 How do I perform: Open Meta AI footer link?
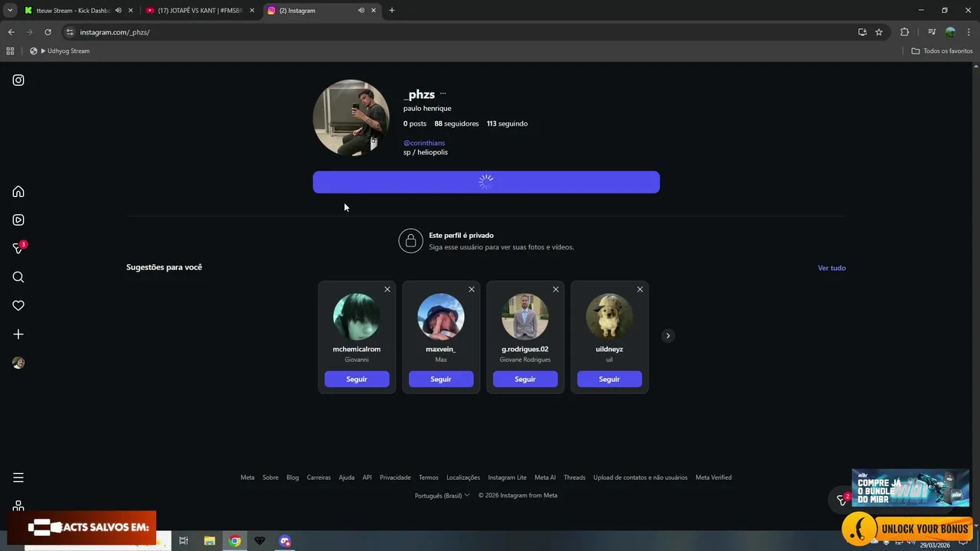[x=545, y=478]
